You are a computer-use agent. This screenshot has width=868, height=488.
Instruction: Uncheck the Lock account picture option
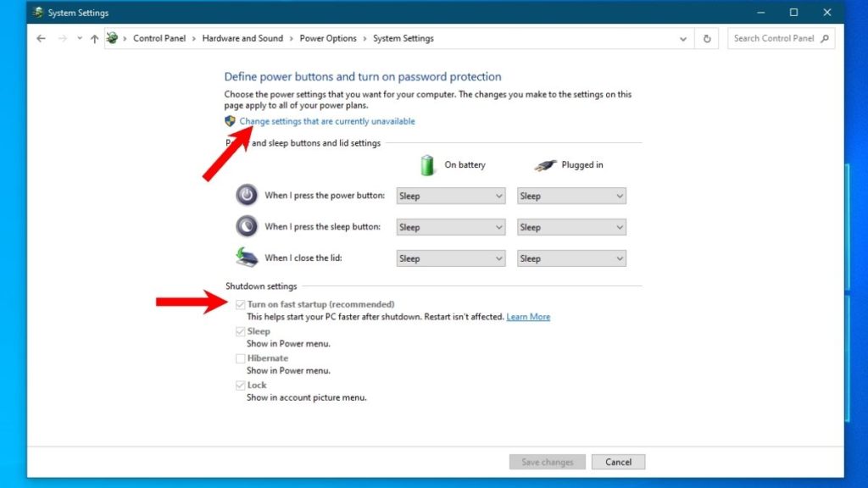coord(240,385)
